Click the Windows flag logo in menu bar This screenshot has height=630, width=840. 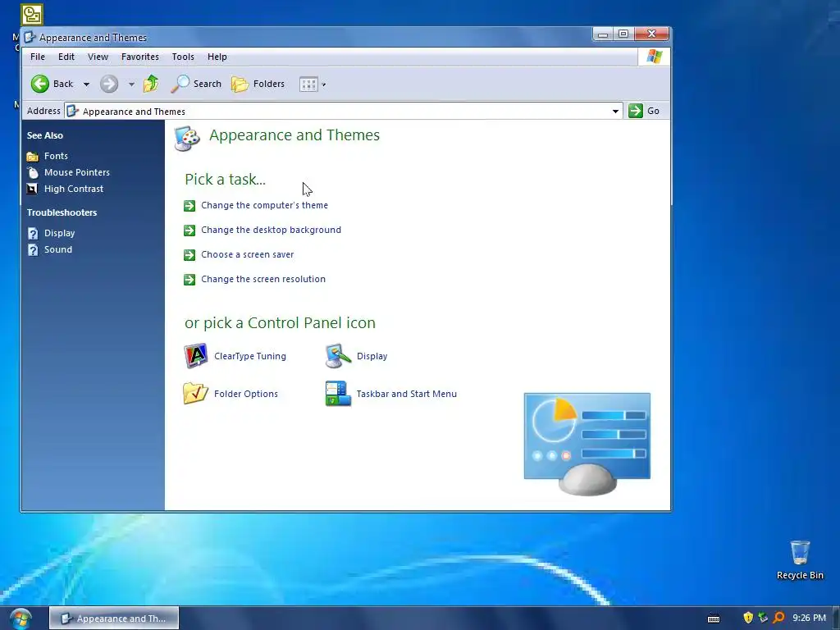pos(654,57)
